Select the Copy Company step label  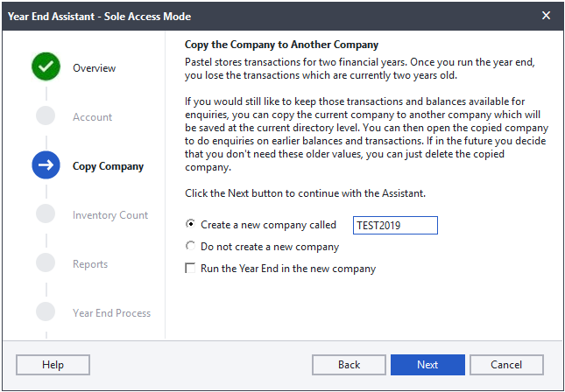pyautogui.click(x=108, y=166)
